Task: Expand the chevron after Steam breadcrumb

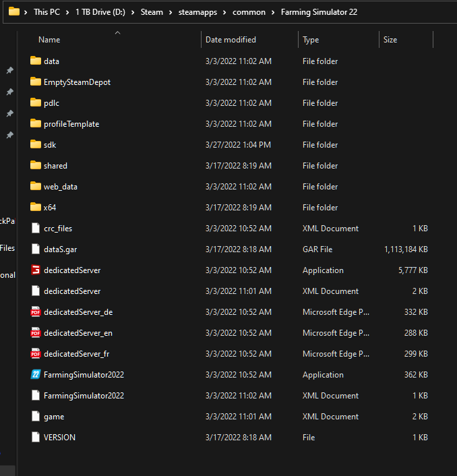Action: point(171,12)
